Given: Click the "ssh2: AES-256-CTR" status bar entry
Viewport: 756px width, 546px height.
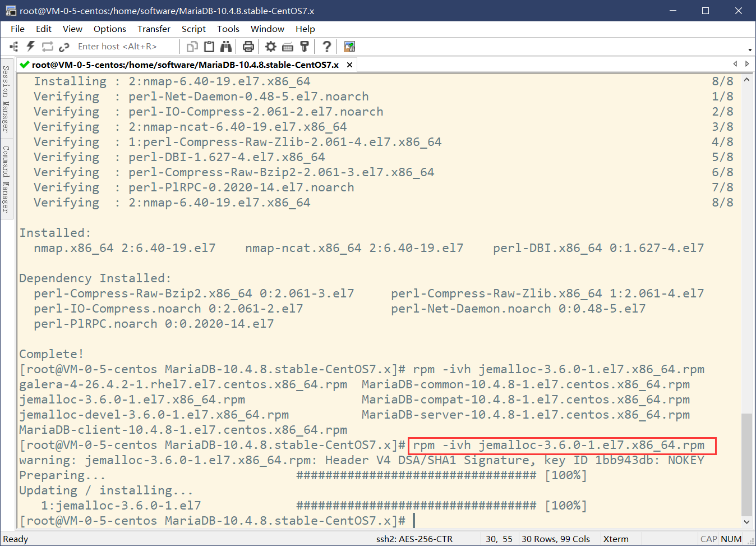Looking at the screenshot, I should coord(414,539).
